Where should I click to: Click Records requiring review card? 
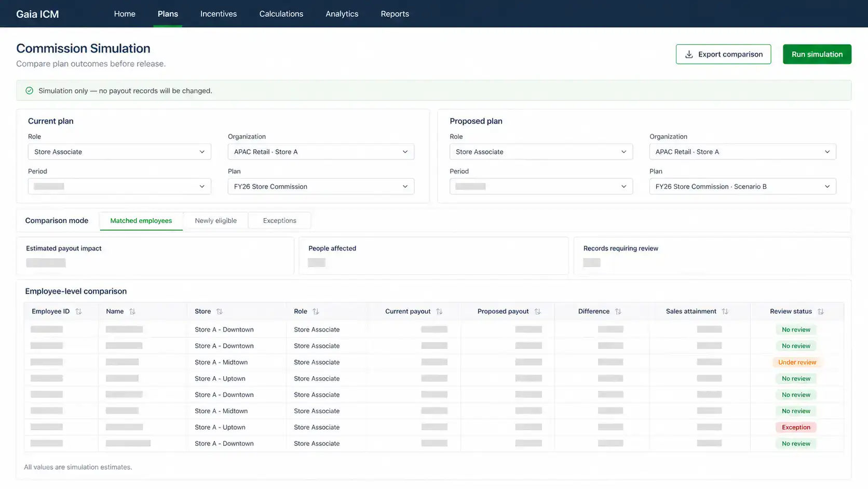712,256
